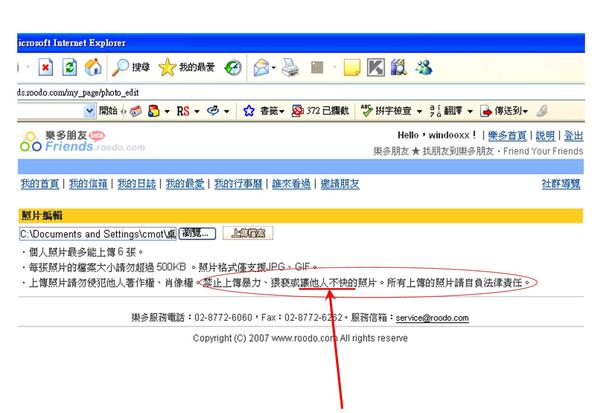Go to 樂多首頁 link
600x413 pixels.
point(507,135)
